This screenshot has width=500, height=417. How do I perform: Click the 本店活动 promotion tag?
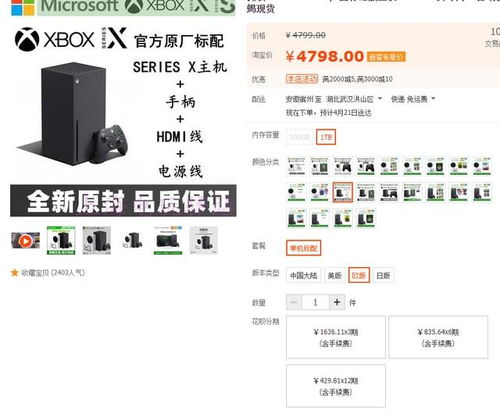pyautogui.click(x=302, y=79)
